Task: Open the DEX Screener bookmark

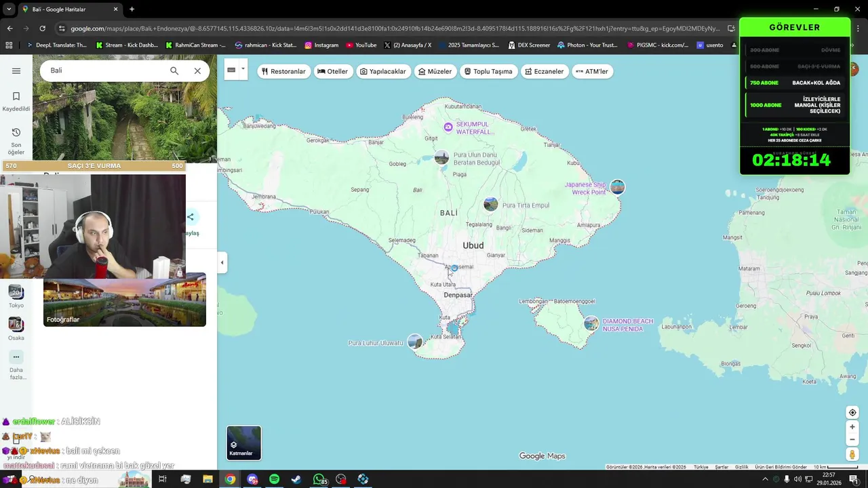Action: click(x=529, y=45)
